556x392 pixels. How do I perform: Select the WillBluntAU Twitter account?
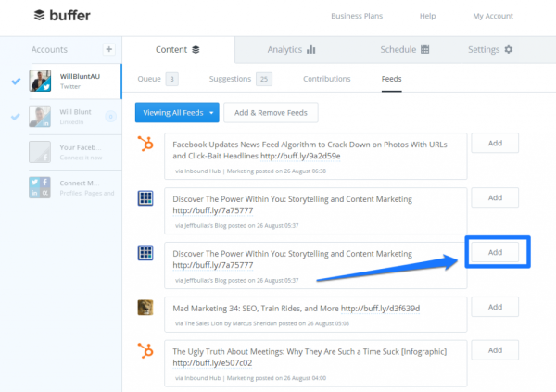coord(75,82)
